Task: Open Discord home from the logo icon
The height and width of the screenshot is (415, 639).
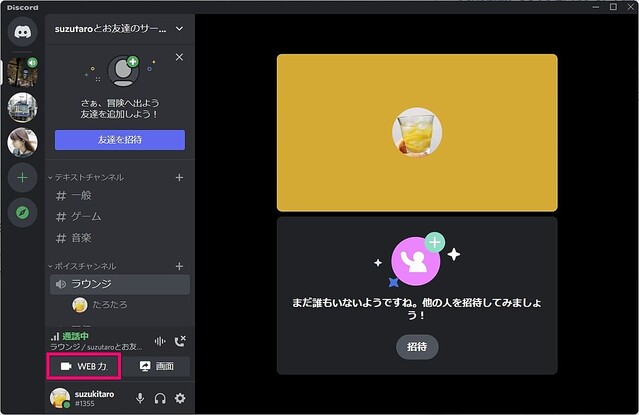Action: tap(22, 31)
